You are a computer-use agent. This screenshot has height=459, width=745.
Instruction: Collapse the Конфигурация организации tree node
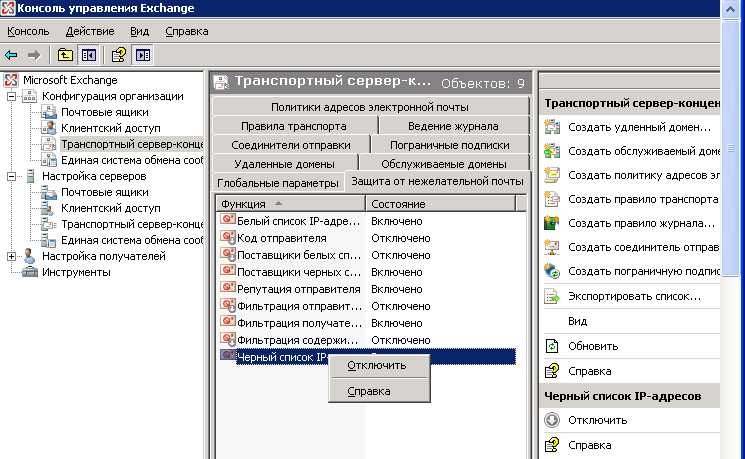11,96
